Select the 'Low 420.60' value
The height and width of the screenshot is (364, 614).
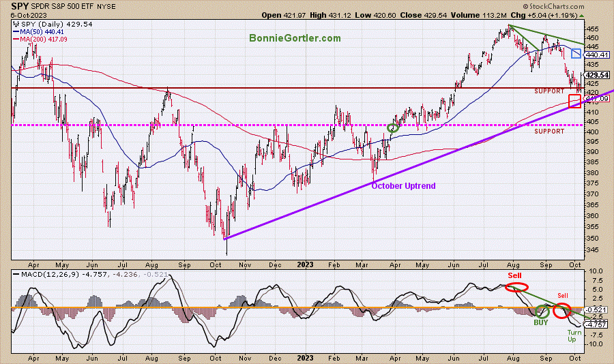[x=375, y=15]
